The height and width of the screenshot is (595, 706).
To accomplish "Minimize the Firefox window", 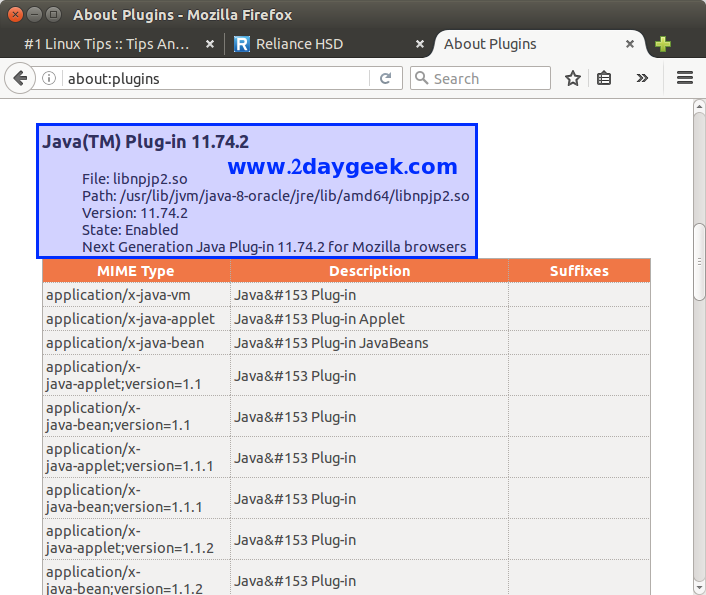I will [x=34, y=14].
